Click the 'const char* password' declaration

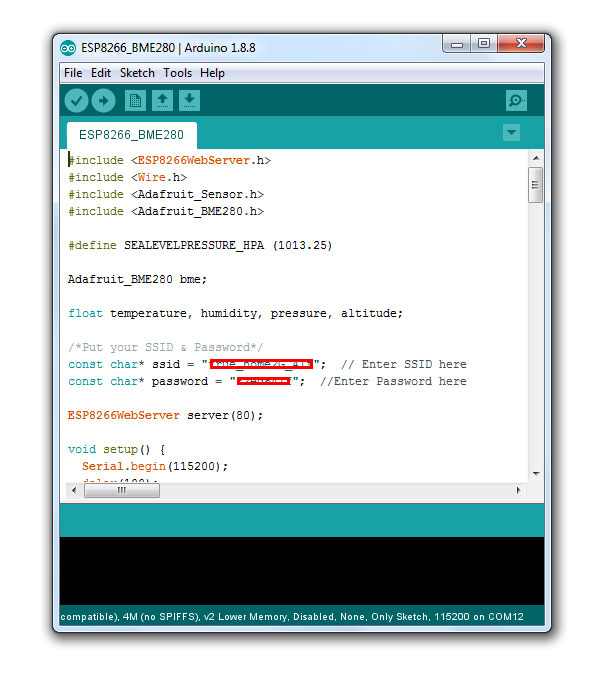pyautogui.click(x=187, y=381)
